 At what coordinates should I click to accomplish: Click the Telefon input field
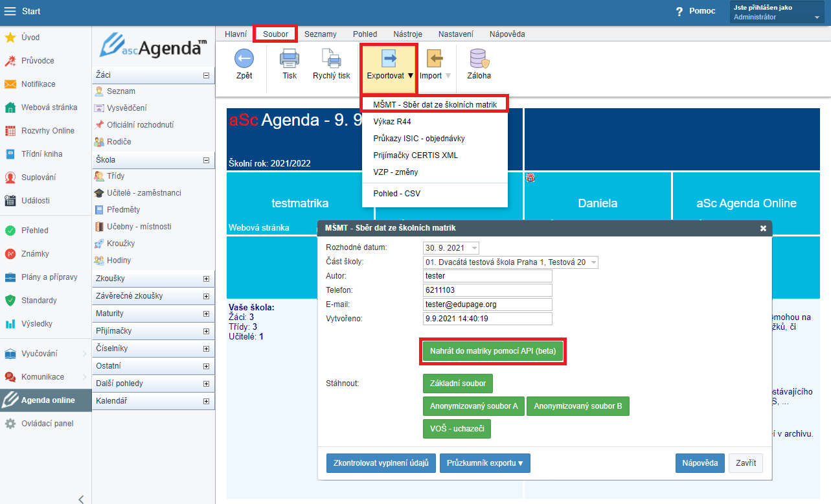(x=487, y=290)
